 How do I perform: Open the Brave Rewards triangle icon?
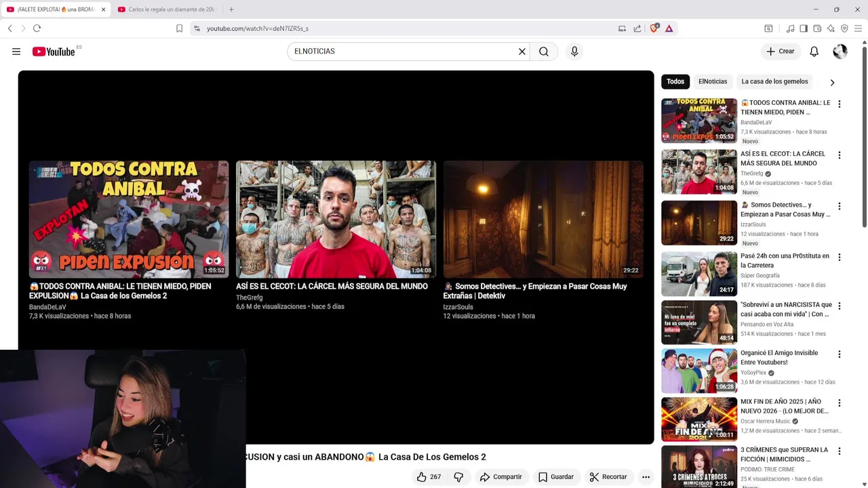point(669,28)
